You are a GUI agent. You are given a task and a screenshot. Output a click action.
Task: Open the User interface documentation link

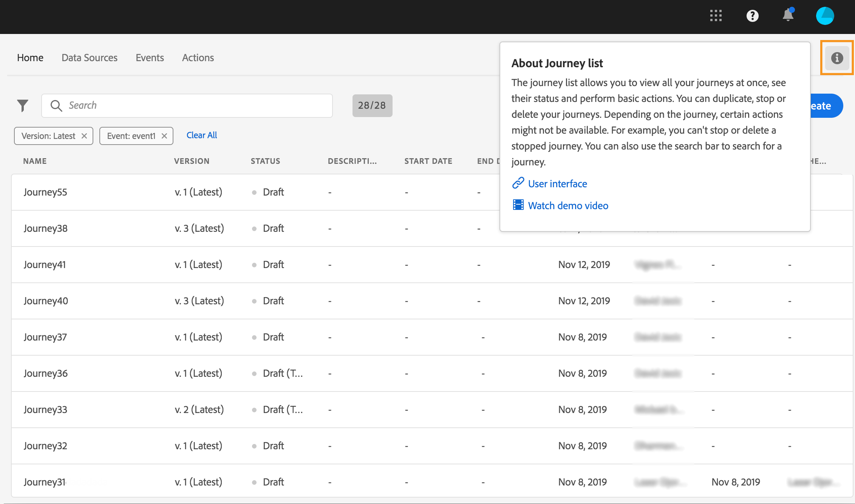point(557,184)
